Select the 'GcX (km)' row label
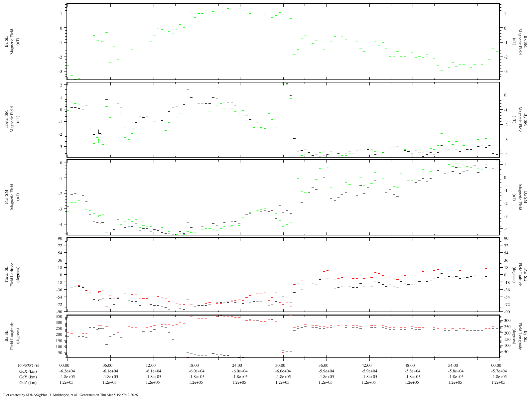This screenshot has width=532, height=399. [x=28, y=371]
